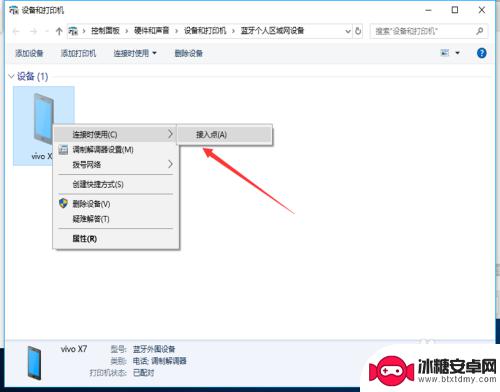Image resolution: width=500 pixels, height=392 pixels.
Task: Open the view options dropdown arrow
Action: click(457, 53)
